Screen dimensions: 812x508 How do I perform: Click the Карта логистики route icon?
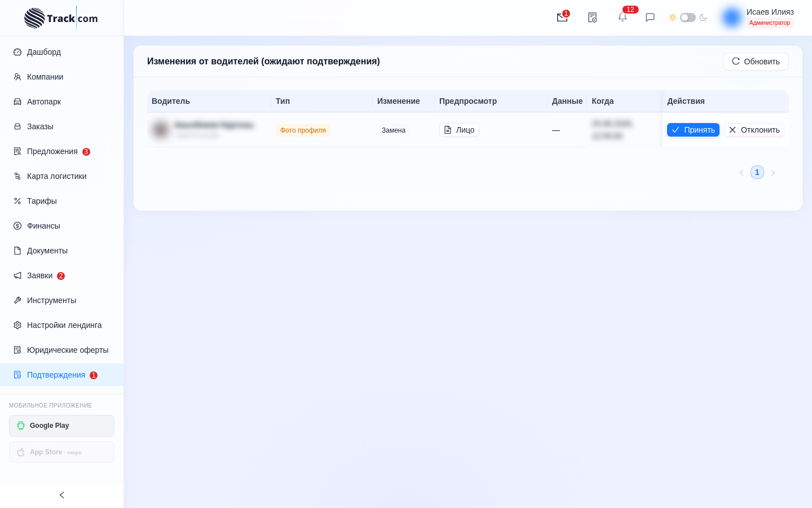pos(17,176)
